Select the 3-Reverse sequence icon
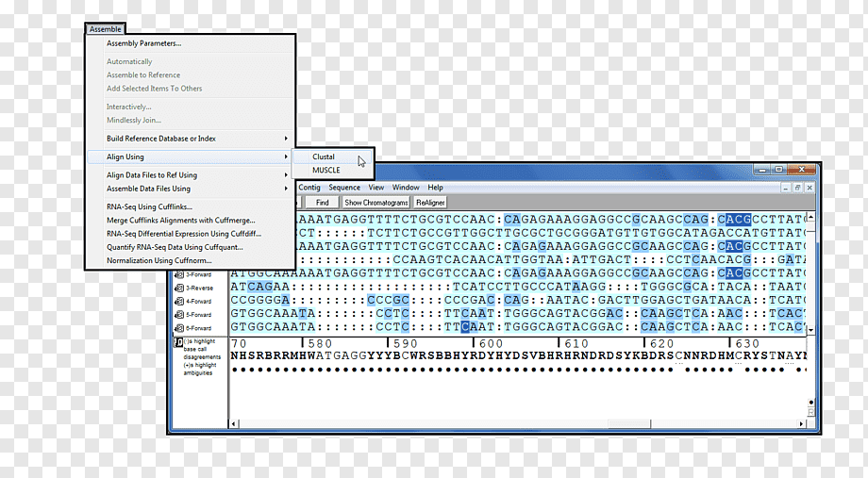Screen dimensions: 868x478 (179, 288)
